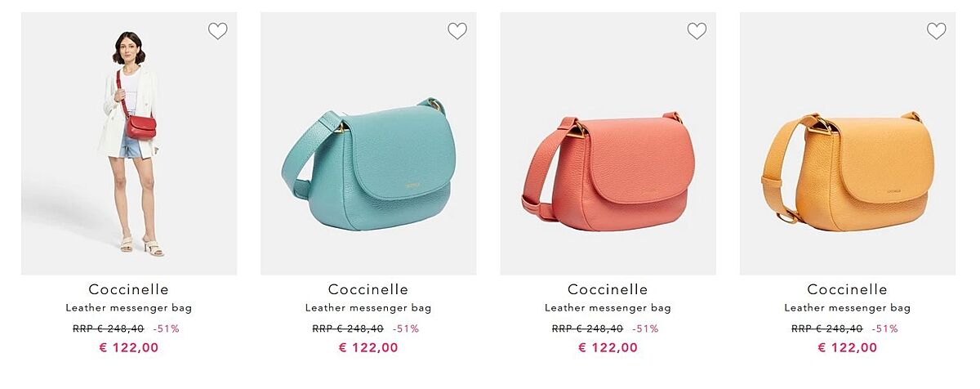Save the yellow bag via heart icon
The width and height of the screenshot is (980, 389).
[937, 31]
